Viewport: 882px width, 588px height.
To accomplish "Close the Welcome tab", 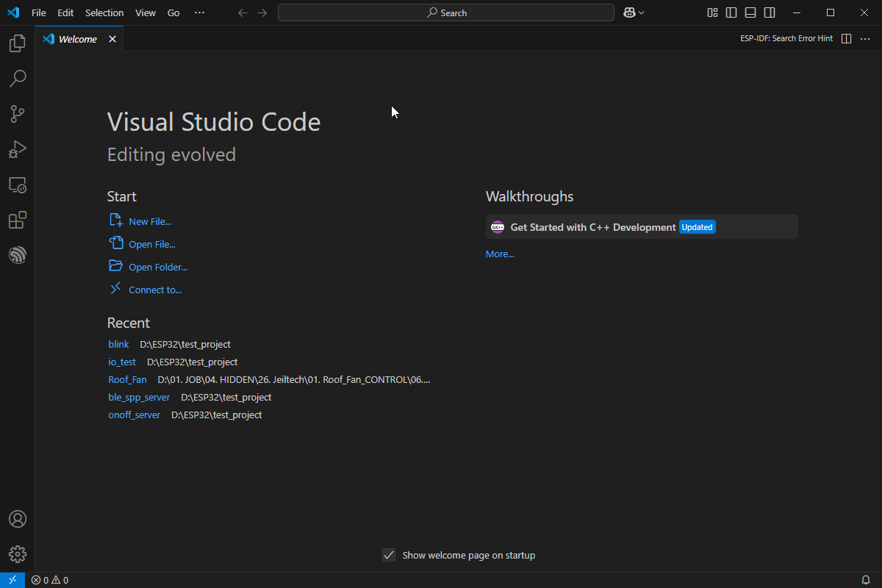I will click(x=112, y=39).
